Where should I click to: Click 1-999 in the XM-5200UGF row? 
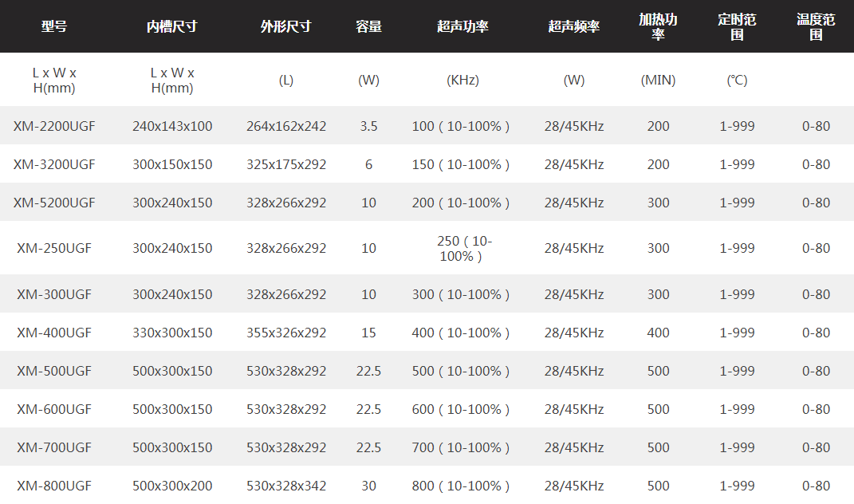coord(737,203)
